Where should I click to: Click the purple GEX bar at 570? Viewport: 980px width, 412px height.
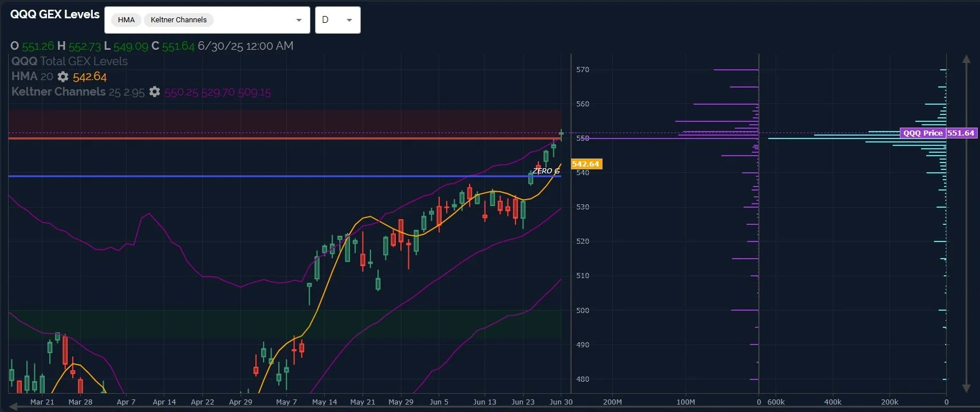(736, 70)
